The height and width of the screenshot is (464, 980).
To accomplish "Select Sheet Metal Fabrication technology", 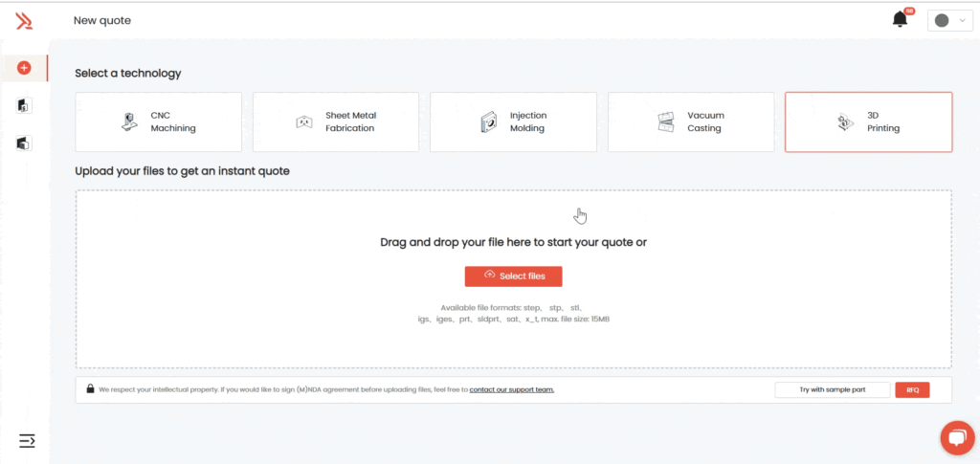I will pyautogui.click(x=336, y=122).
